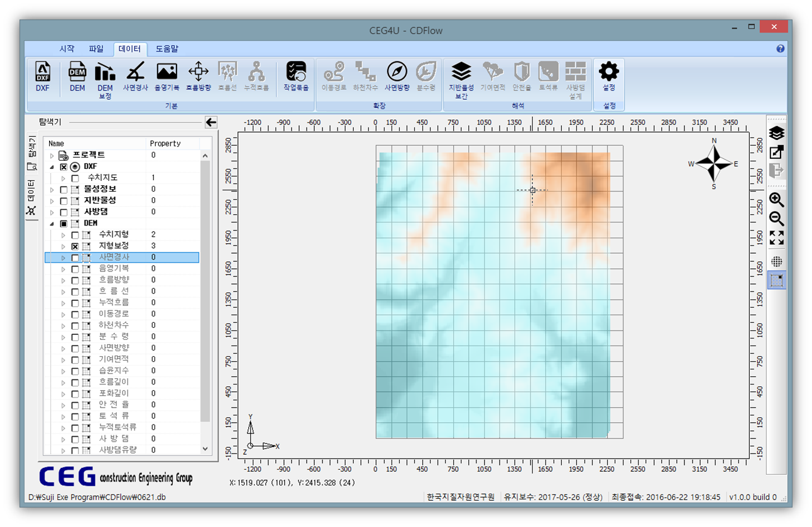Check the 물성정보 checkbox
This screenshot has height=527, width=812.
coord(63,189)
